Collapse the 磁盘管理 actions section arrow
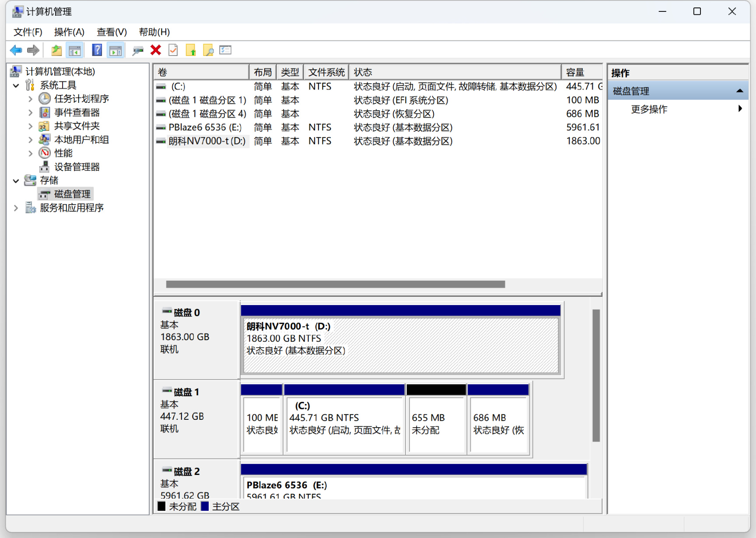The image size is (756, 538). point(740,91)
